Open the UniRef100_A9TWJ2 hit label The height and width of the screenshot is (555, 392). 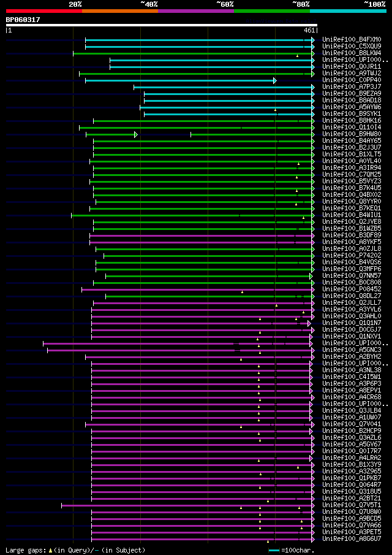pyautogui.click(x=352, y=73)
